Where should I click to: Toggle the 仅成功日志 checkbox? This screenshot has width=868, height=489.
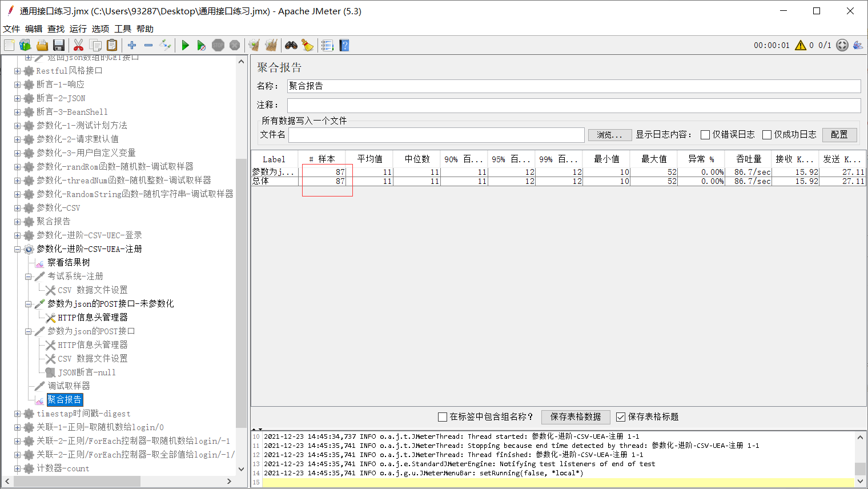coord(767,135)
